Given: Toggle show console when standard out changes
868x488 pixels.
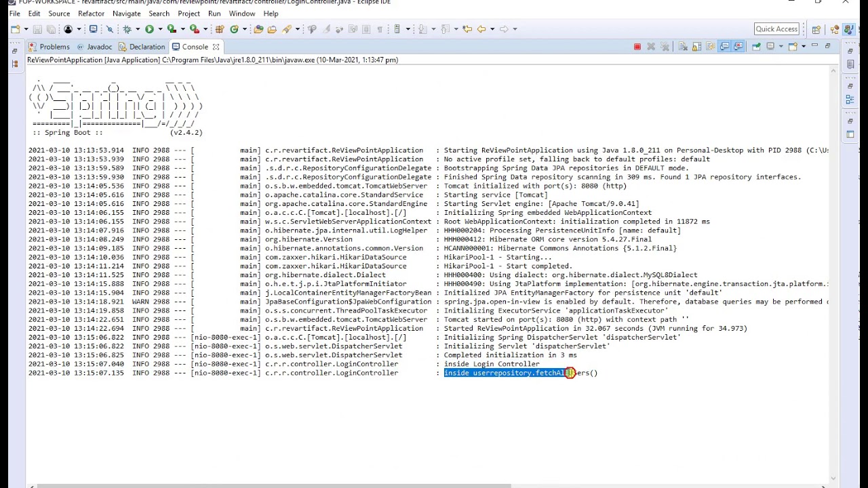Looking at the screenshot, I should click(724, 47).
